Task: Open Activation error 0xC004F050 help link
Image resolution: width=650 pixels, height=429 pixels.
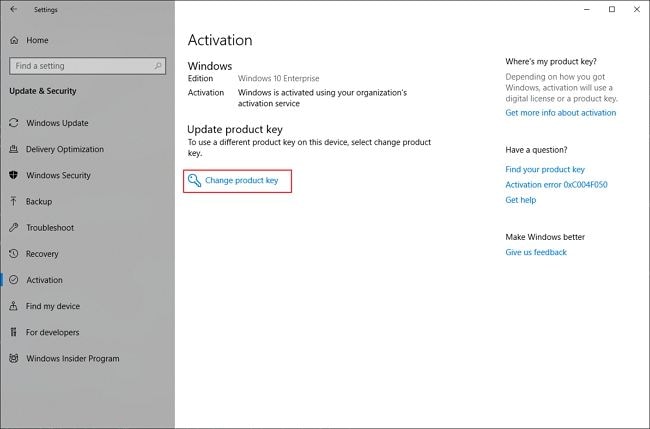Action: click(556, 185)
